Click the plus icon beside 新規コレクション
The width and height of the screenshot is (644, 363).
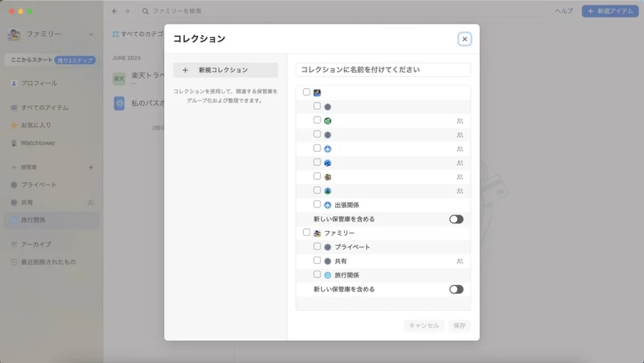tap(185, 70)
